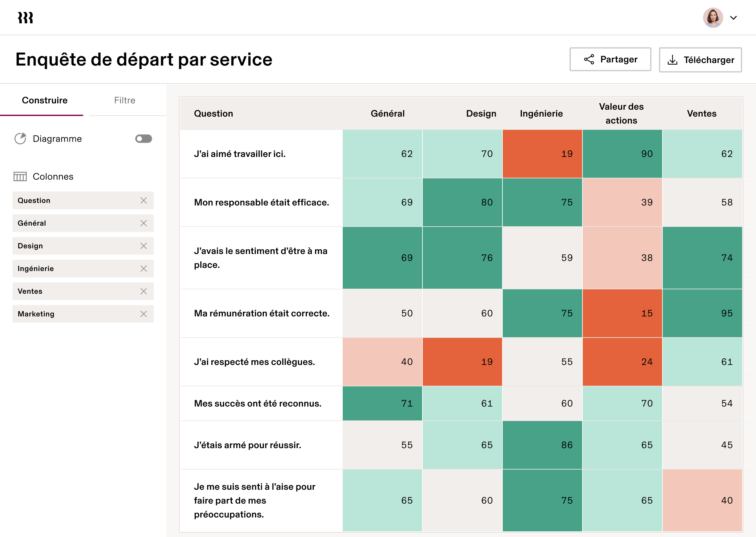
Task: Enable the Diagramme toggle
Action: point(144,139)
